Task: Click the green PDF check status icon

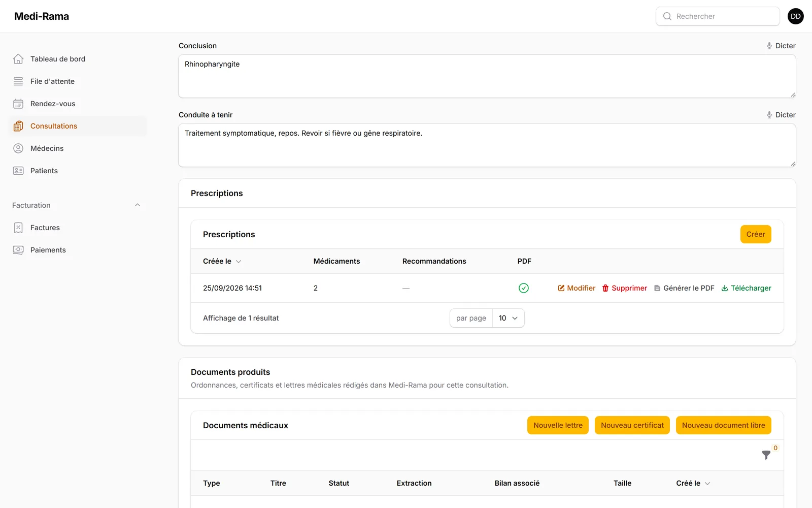Action: pos(524,288)
